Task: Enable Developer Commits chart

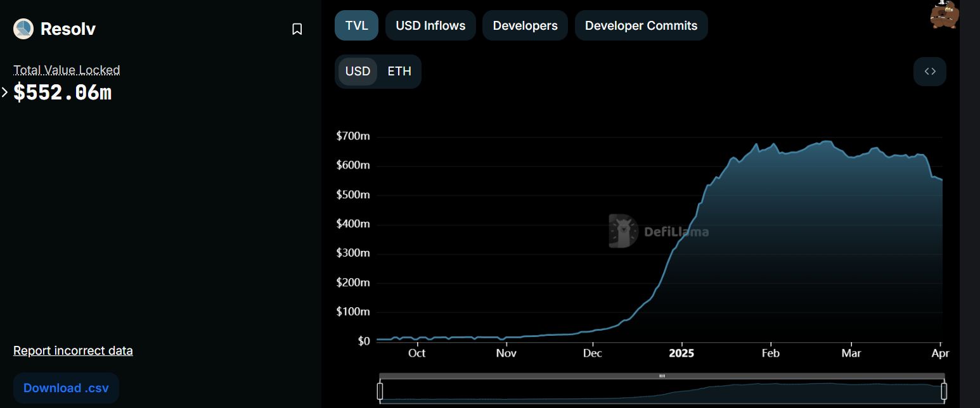Action: 641,26
